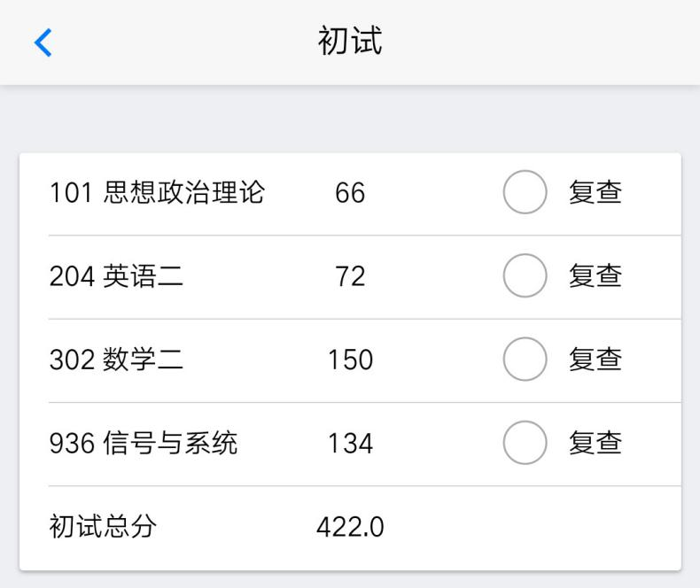Select the radio button for 302 数学二
The height and width of the screenshot is (588, 700).
pos(525,360)
